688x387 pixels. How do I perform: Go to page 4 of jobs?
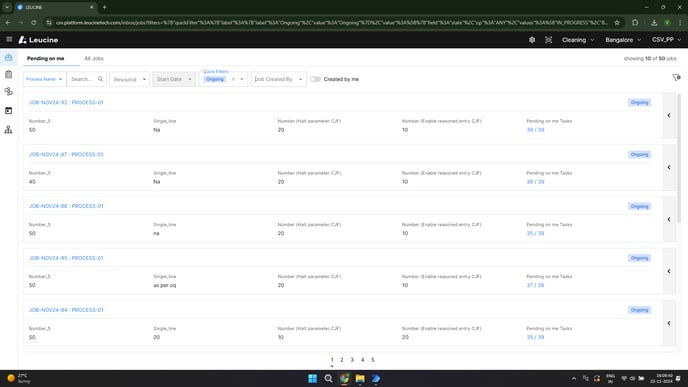click(x=362, y=360)
